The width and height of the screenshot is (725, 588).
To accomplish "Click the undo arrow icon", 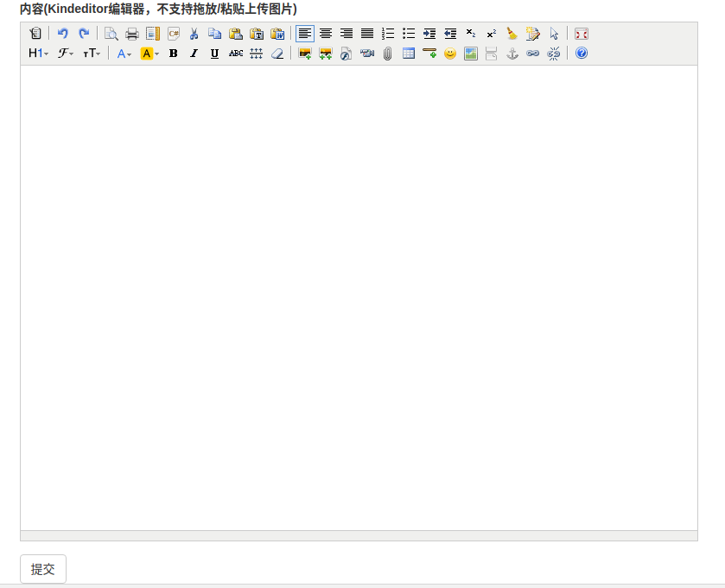I will click(62, 34).
